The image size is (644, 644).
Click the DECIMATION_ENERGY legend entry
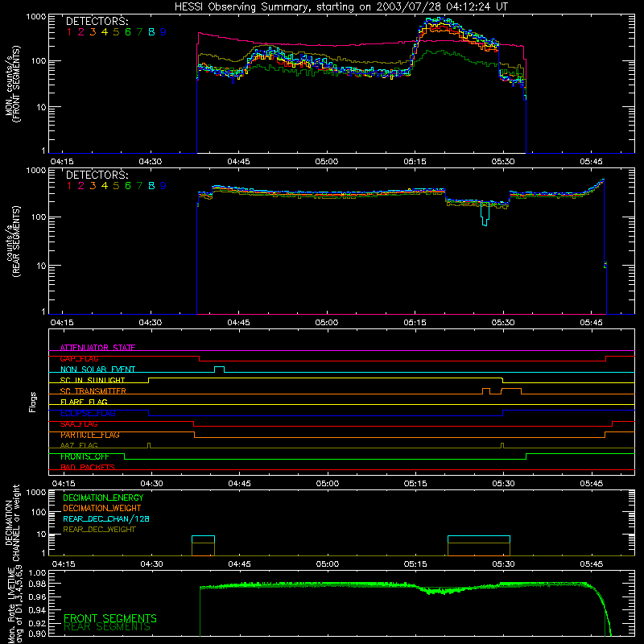point(103,497)
